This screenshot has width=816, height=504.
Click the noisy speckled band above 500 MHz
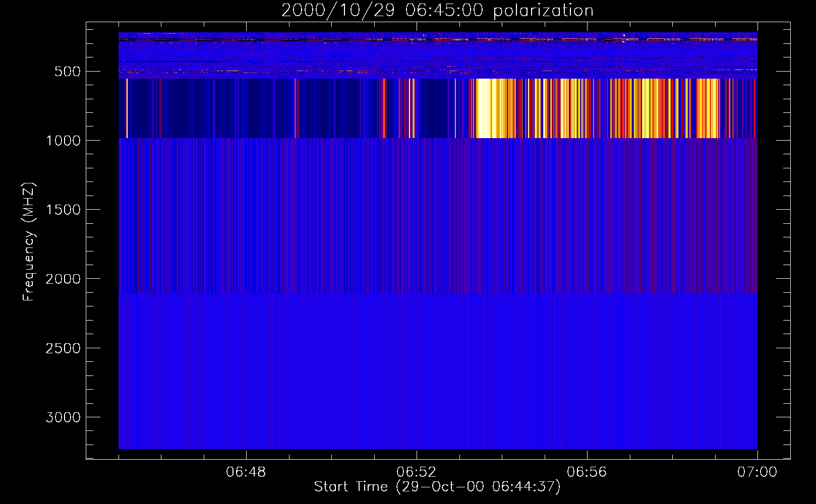(x=438, y=53)
